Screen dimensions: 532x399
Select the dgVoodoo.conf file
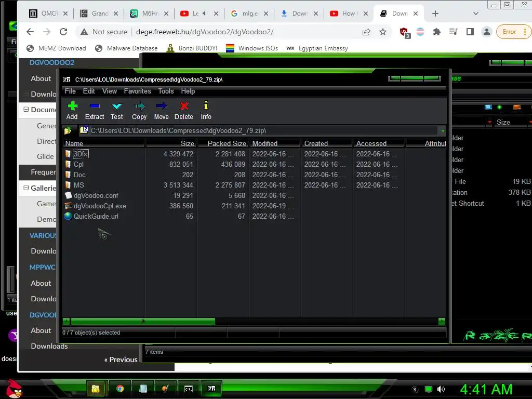tap(96, 196)
